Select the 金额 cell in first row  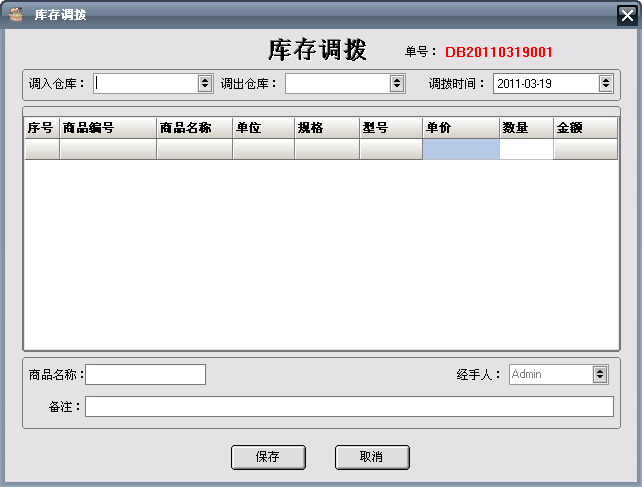585,149
